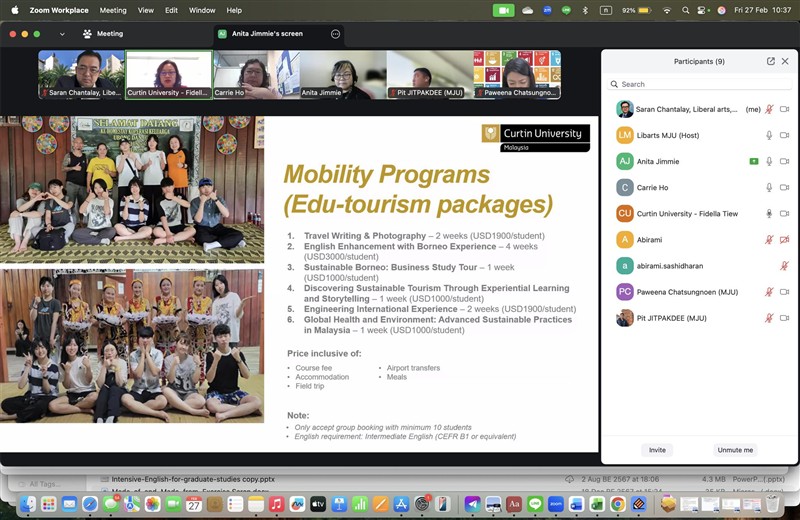Click Carrie Ho's camera icon
The height and width of the screenshot is (520, 800).
pyautogui.click(x=784, y=187)
